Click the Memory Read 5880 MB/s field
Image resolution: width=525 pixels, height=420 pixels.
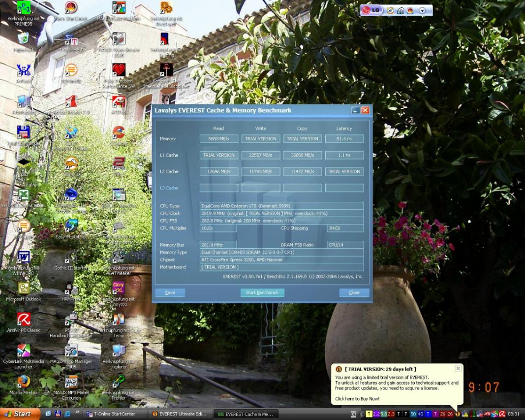(219, 139)
